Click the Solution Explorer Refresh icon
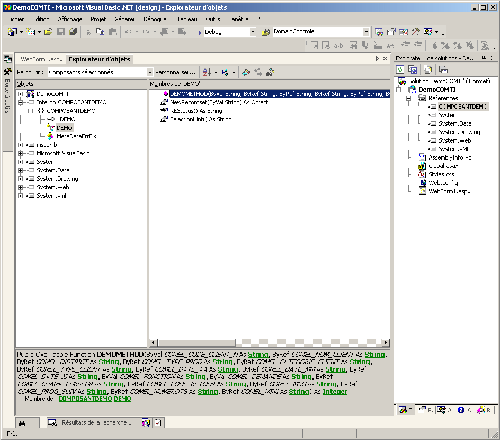 point(400,69)
